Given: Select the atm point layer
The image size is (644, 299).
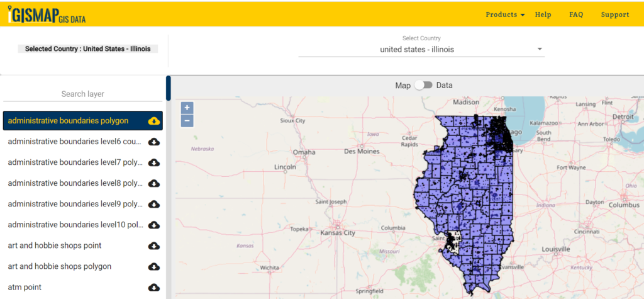Looking at the screenshot, I should pos(25,287).
